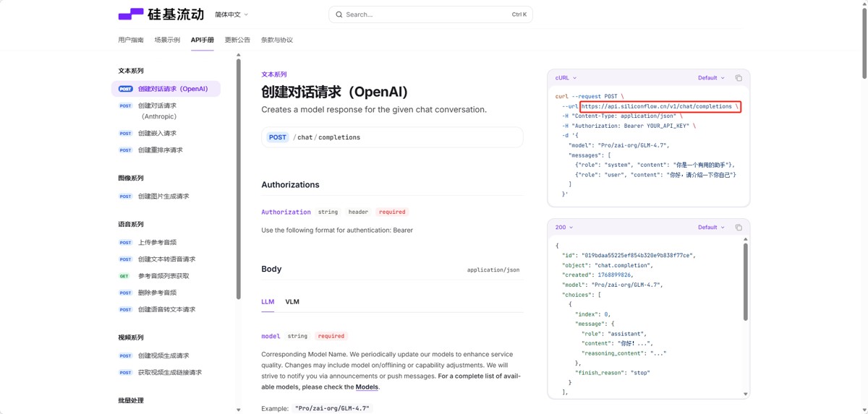Copy the 200 response sample
This screenshot has width=868, height=414.
[739, 228]
